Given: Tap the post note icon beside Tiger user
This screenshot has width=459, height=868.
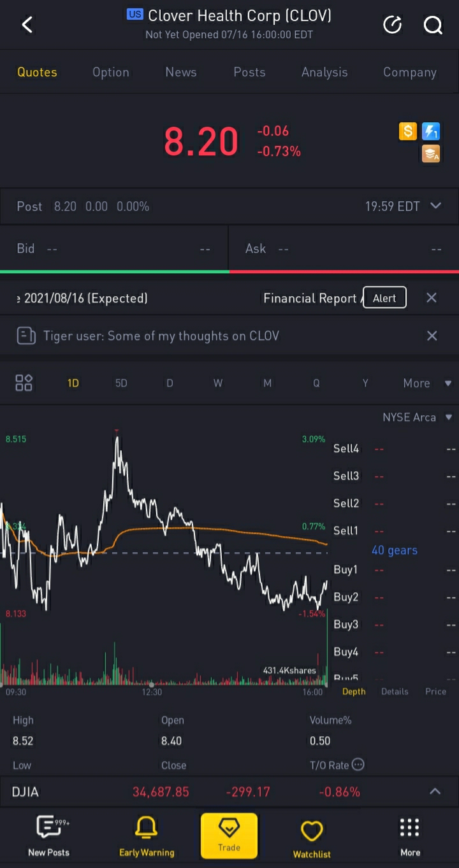Looking at the screenshot, I should [x=26, y=336].
